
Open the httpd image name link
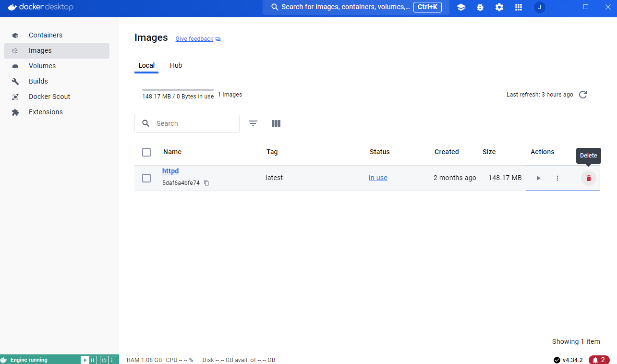tap(170, 171)
